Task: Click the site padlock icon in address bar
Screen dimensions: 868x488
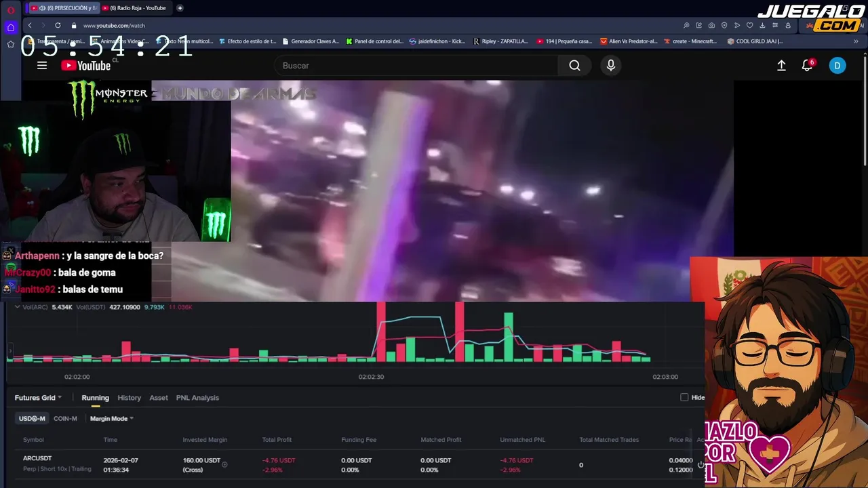Action: pyautogui.click(x=74, y=25)
